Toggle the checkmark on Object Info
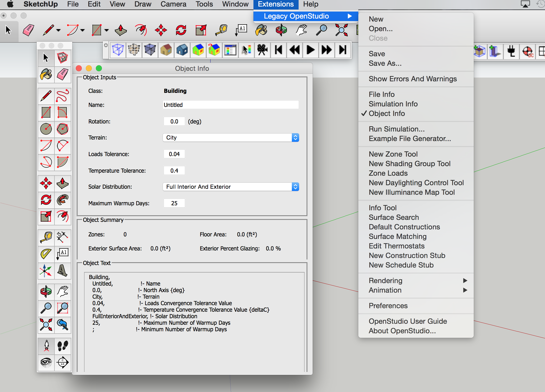545x392 pixels. pyautogui.click(x=387, y=113)
